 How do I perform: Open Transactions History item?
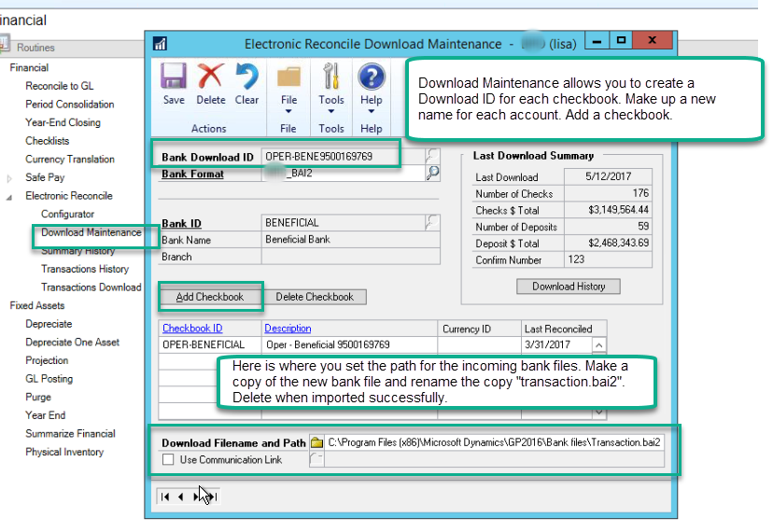(85, 269)
